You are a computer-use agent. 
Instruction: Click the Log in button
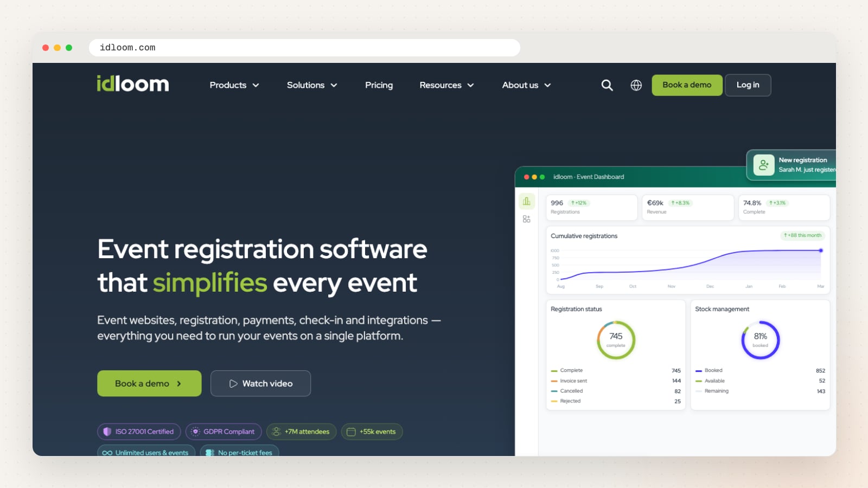coord(748,85)
